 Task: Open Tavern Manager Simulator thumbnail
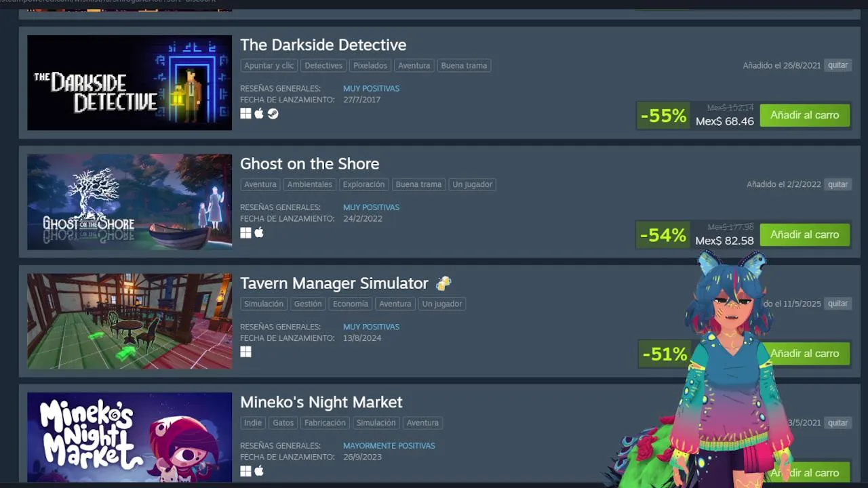(130, 321)
